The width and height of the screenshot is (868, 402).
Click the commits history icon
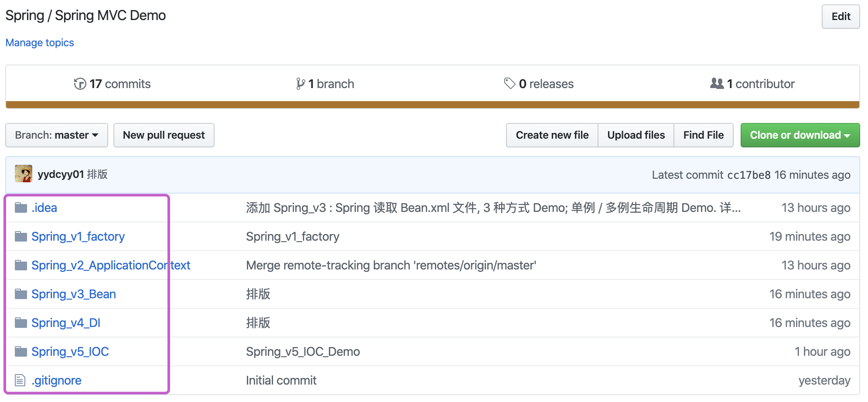coord(80,84)
